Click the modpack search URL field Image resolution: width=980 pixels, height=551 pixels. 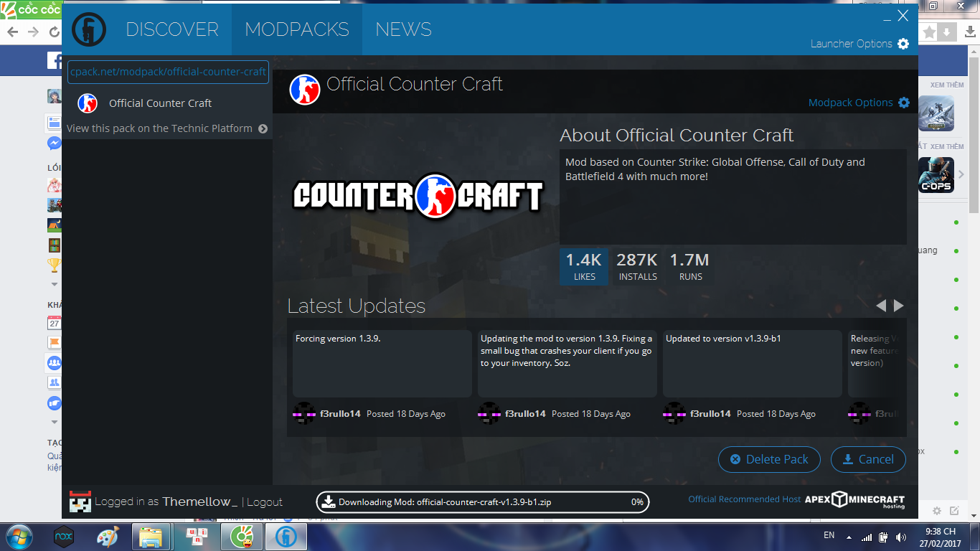pos(169,72)
